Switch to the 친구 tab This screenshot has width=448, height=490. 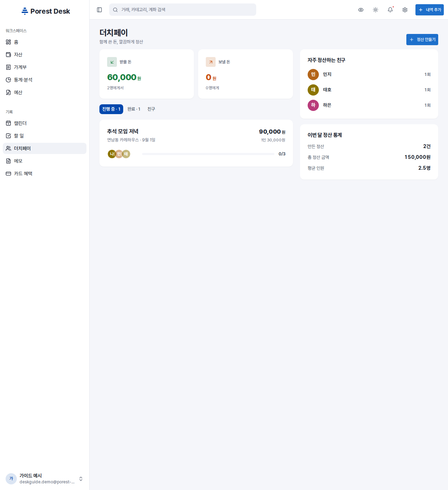coord(151,109)
